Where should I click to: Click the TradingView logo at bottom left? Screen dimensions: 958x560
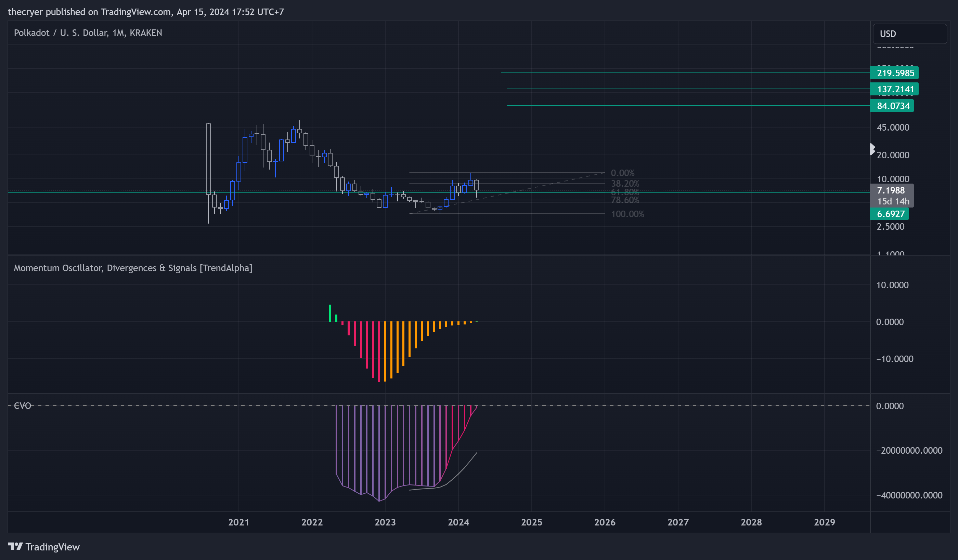click(x=44, y=547)
